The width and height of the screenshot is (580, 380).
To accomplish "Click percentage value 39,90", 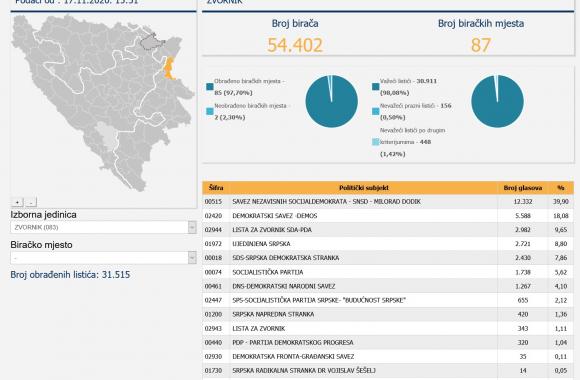I will click(x=561, y=202).
